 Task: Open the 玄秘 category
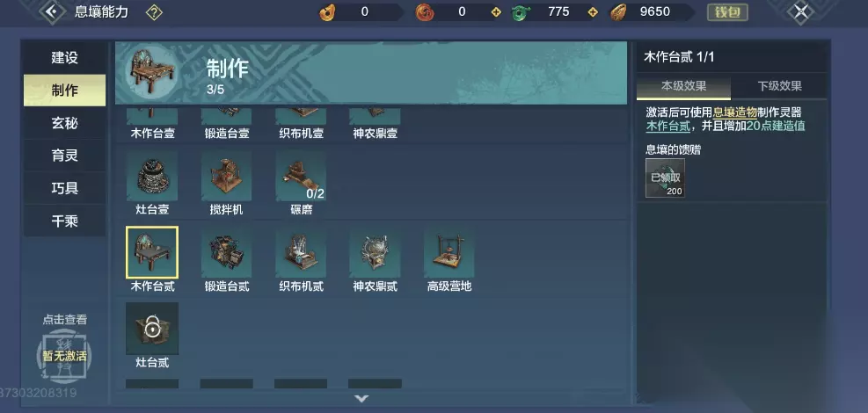click(x=65, y=123)
